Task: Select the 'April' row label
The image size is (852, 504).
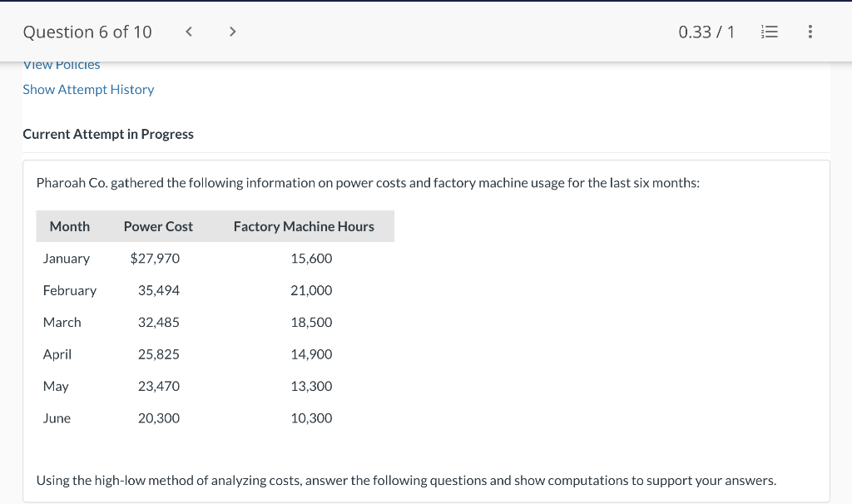Action: click(x=57, y=354)
